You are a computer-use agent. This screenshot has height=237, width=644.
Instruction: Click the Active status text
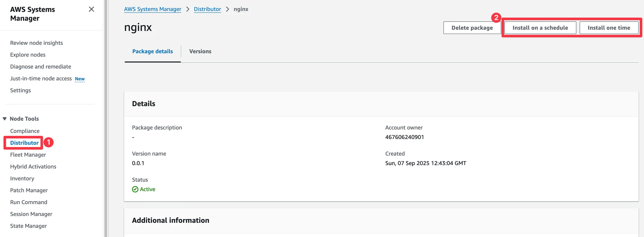point(147,189)
